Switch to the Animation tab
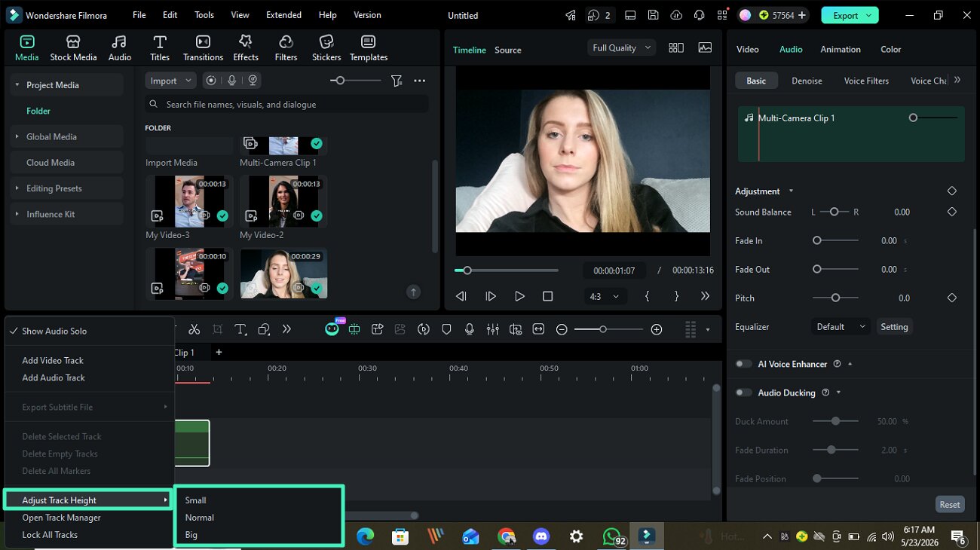 coord(841,49)
